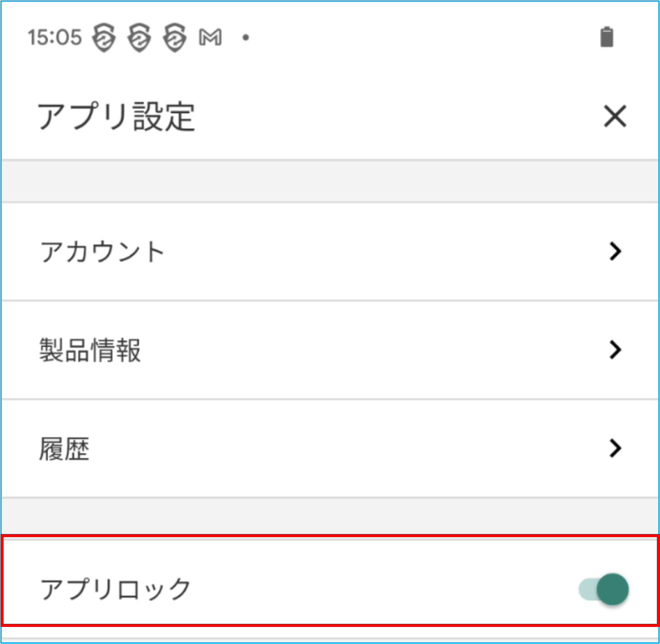Viewport: 660px width, 644px height.
Task: Click the gray divider band below 履歴
Action: (330, 516)
